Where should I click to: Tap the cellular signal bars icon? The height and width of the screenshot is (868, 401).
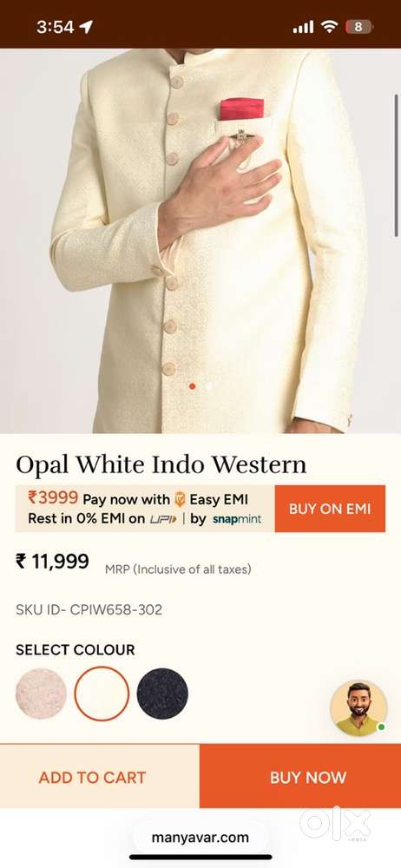303,27
